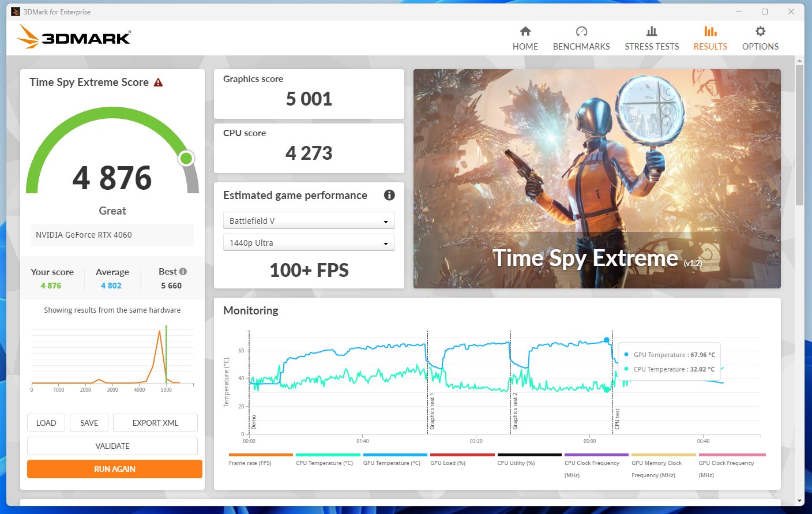Click info icon next to Best score
812x514 pixels.
(x=183, y=271)
